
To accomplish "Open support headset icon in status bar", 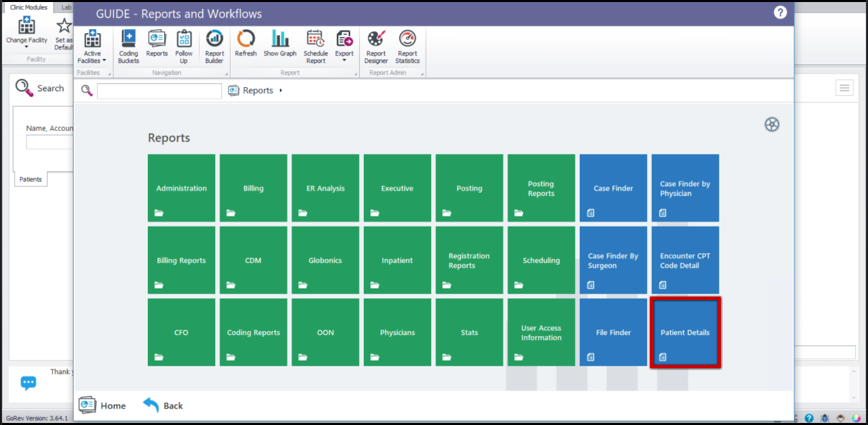I will tap(840, 419).
